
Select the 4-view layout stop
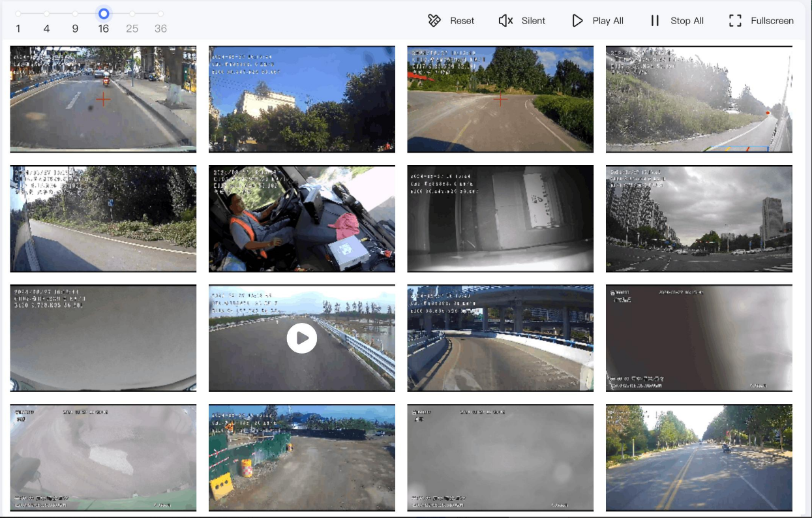[47, 14]
